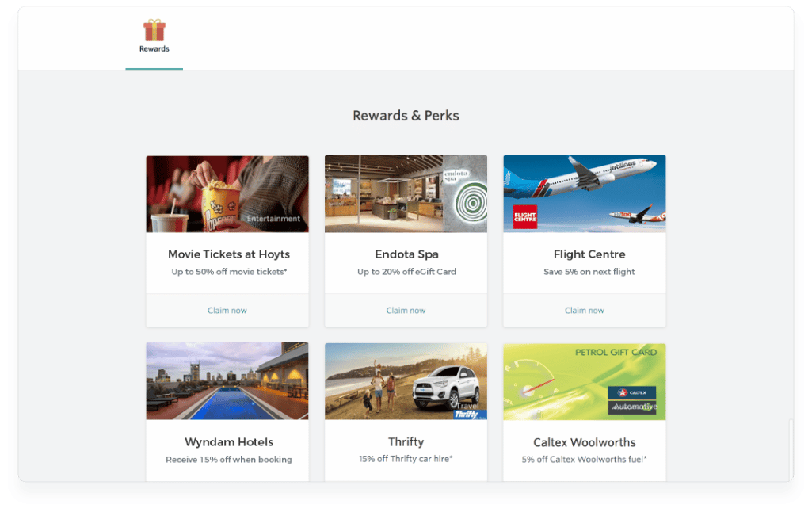Open the Rewards tab label
This screenshot has width=812, height=512.
154,48
